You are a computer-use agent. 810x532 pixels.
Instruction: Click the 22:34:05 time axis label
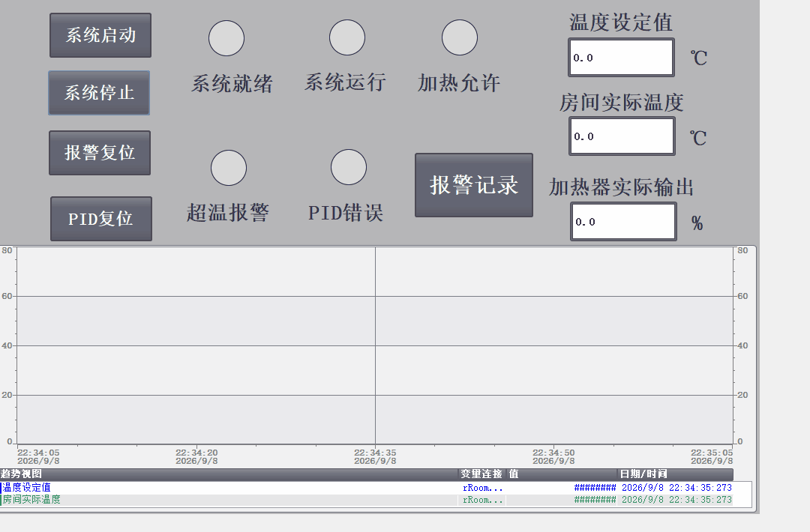coord(38,453)
